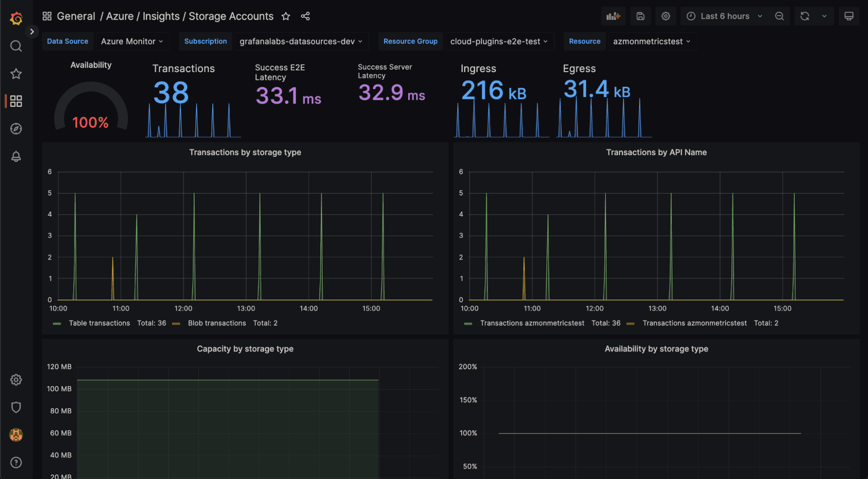
Task: Share the dashboard via share icon
Action: [305, 16]
